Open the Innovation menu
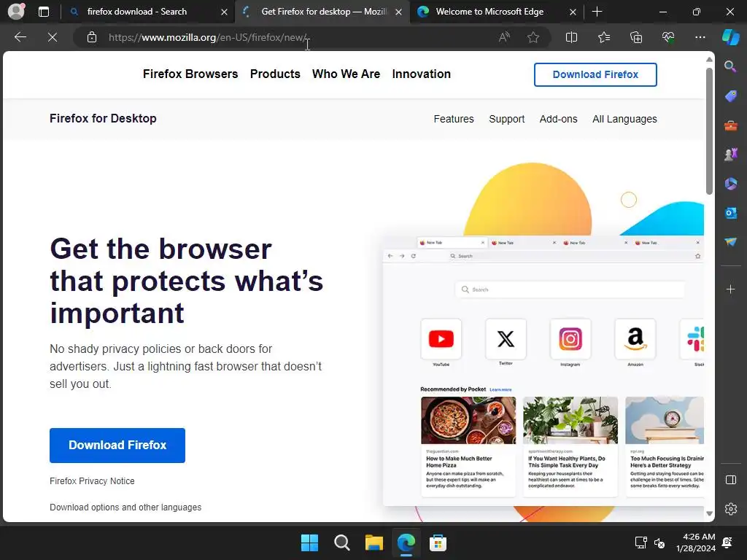 (421, 74)
